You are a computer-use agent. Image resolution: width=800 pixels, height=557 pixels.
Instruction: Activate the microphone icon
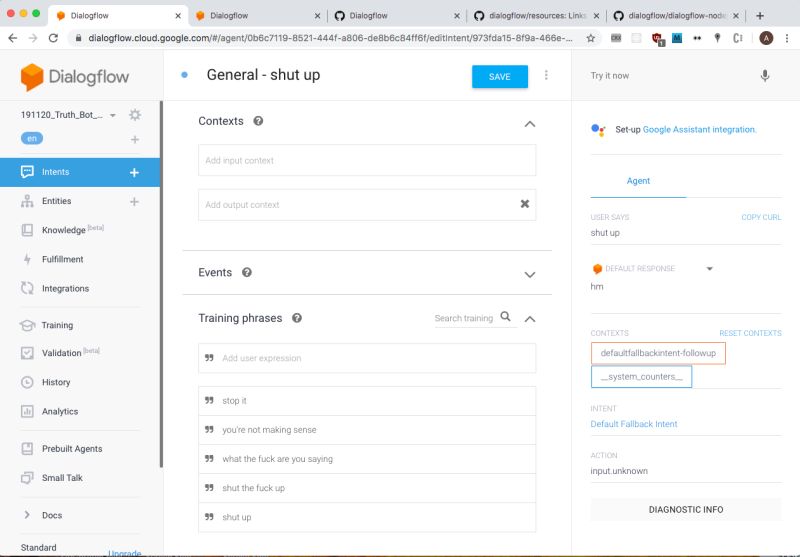tap(764, 76)
